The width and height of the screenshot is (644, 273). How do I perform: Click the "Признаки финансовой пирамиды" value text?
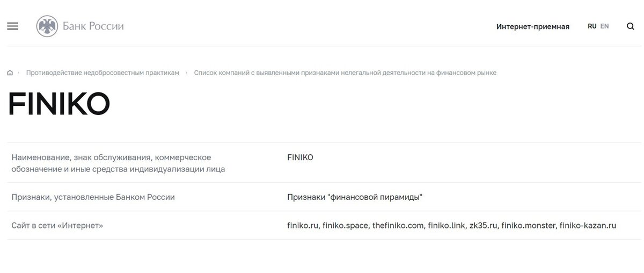[x=355, y=197]
